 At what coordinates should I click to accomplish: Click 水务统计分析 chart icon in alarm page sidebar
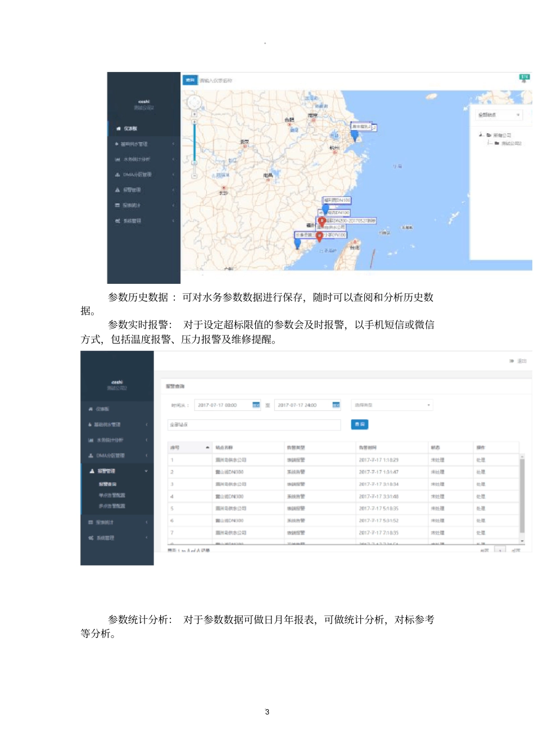pos(90,440)
